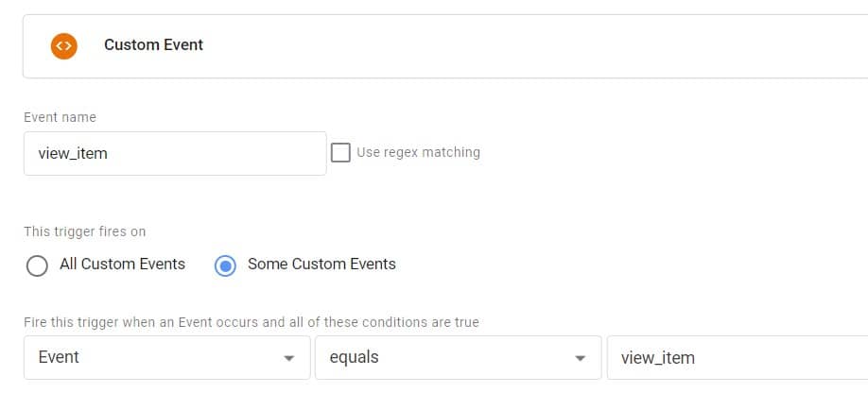Click the arrow on the equals dropdown

(x=580, y=359)
